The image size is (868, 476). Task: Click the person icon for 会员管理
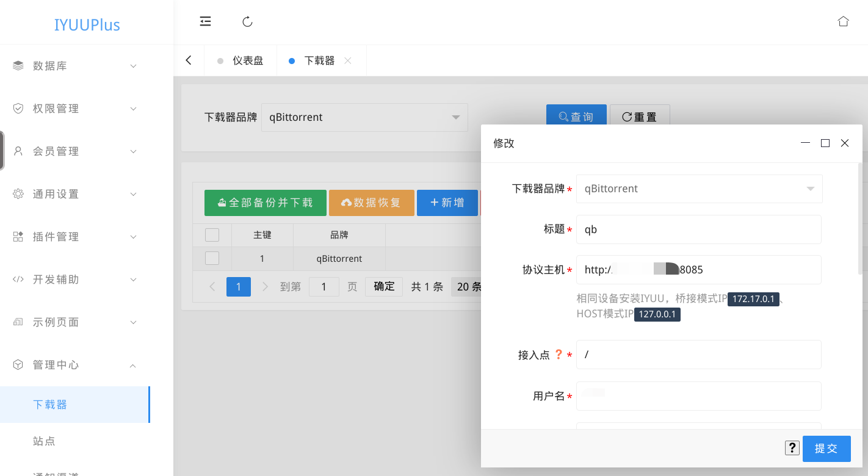(x=18, y=151)
